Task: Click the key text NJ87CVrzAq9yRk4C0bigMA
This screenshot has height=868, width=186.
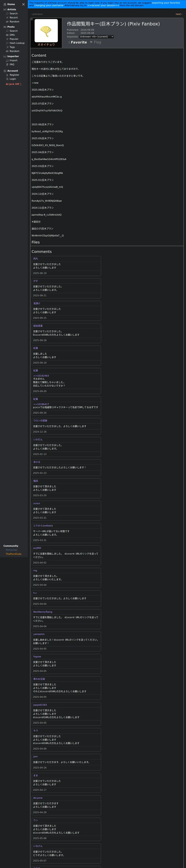Action: click(x=47, y=173)
